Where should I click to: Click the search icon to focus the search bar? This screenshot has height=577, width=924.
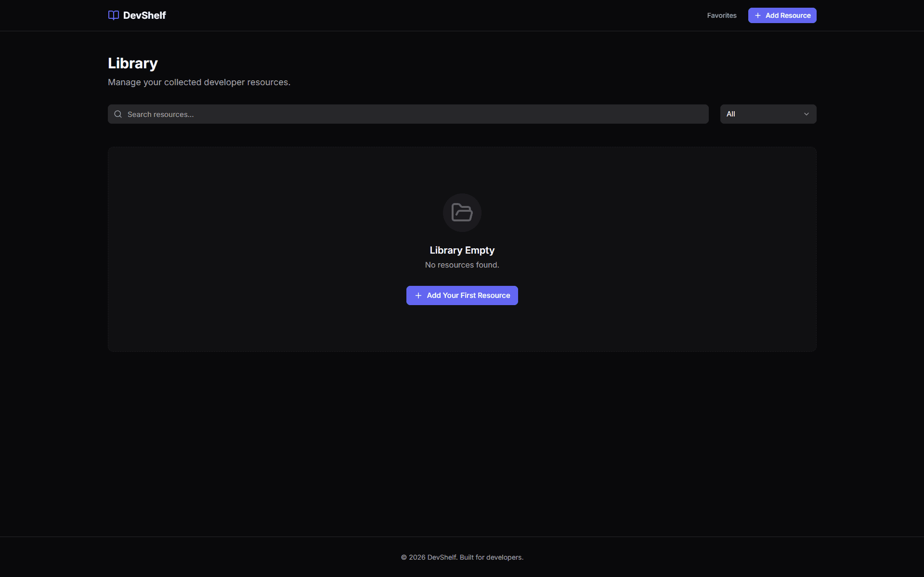tap(118, 114)
